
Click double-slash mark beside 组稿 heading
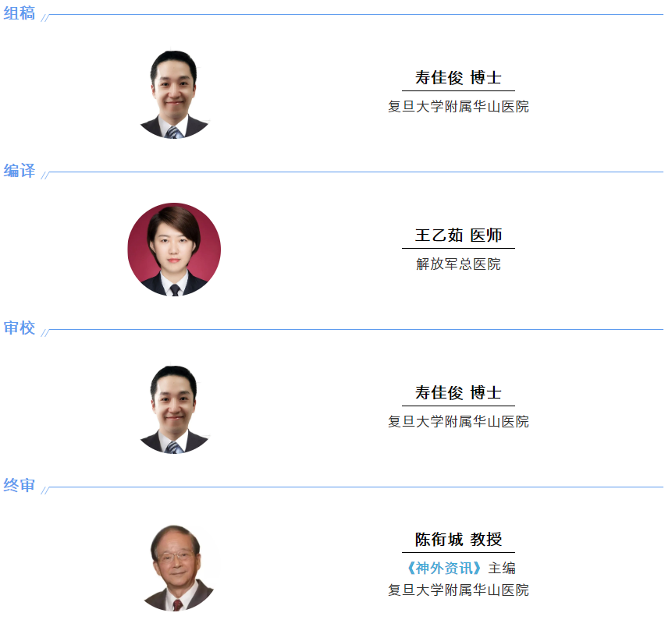(x=45, y=18)
